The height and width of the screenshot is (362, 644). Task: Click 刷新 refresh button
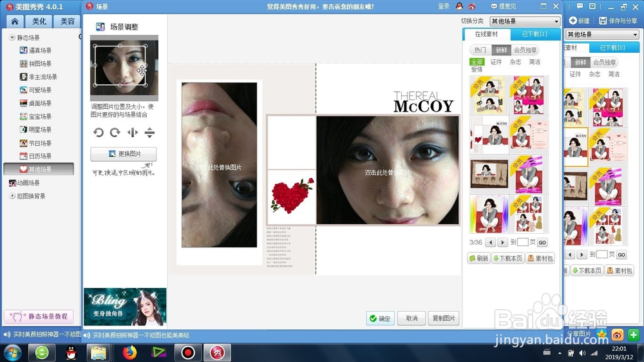[x=479, y=258]
